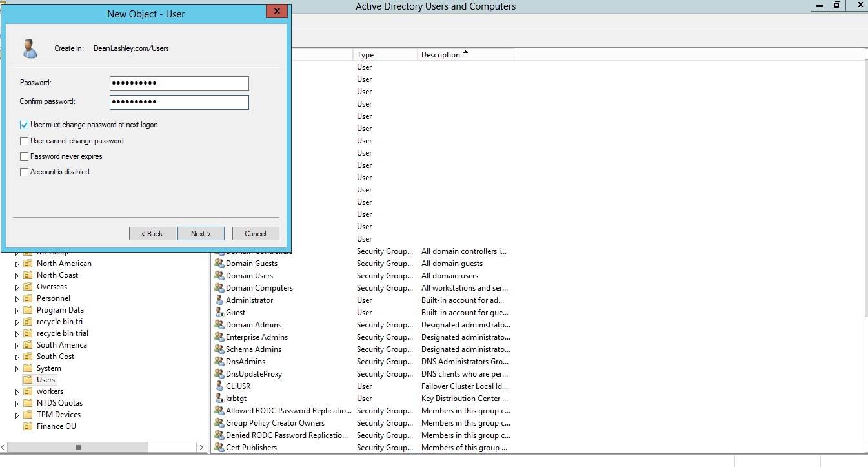The image size is (868, 467).
Task: Enable User cannot change password
Action: pyautogui.click(x=25, y=141)
